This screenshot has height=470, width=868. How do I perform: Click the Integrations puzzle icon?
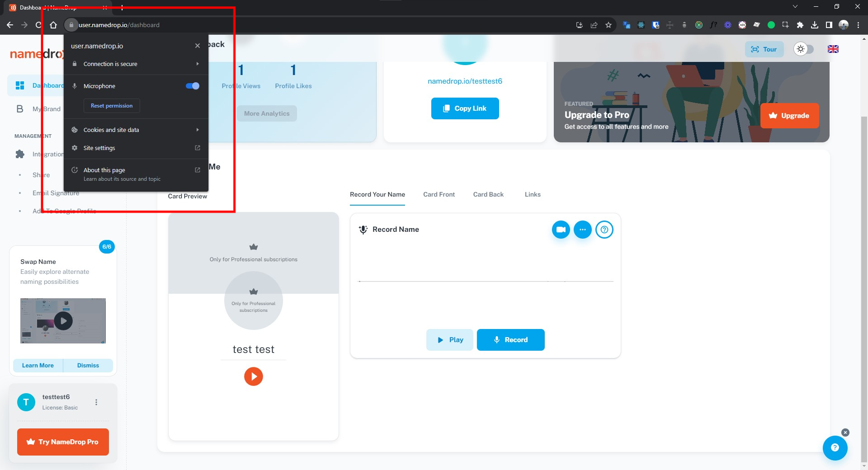(x=20, y=154)
